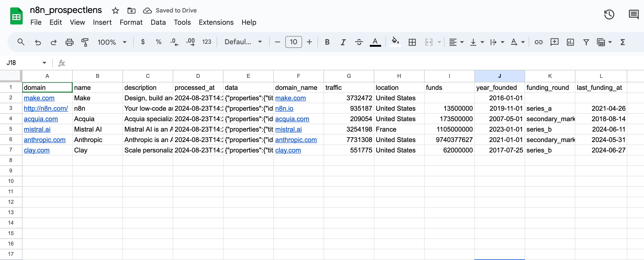Screen dimensions: 644x260
Task: Open text wrapping dropdown
Action: click(497, 42)
